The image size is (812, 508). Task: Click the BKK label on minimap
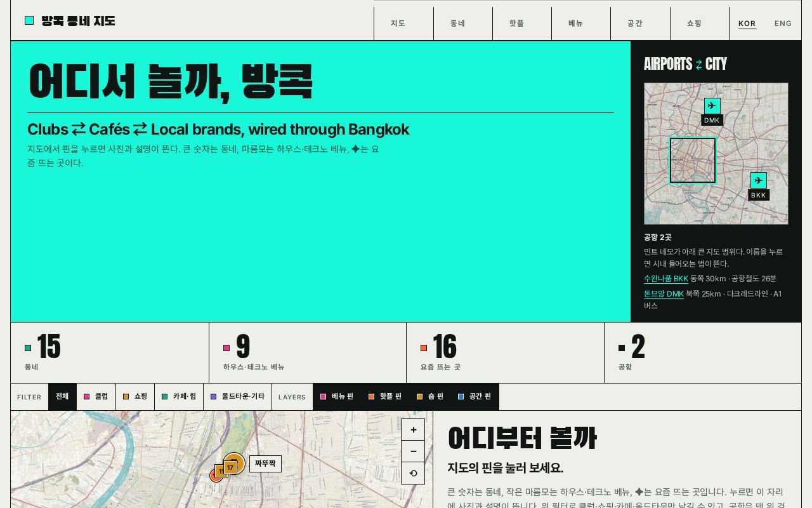759,195
